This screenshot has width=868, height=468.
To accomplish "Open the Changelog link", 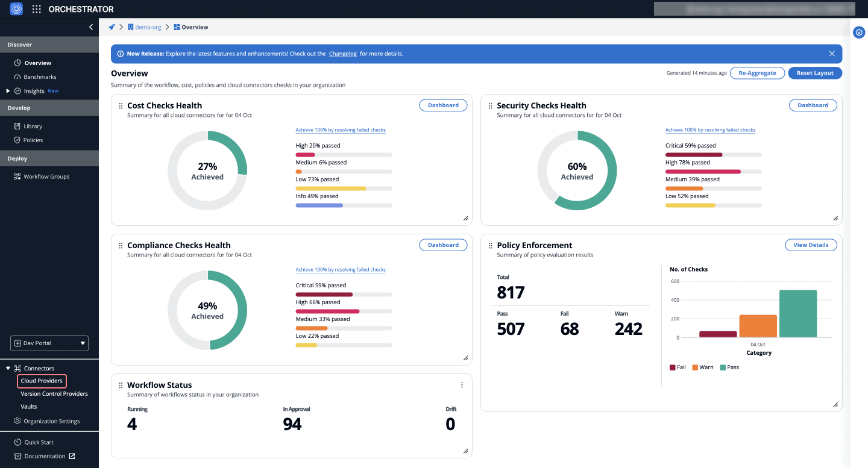I will click(x=342, y=54).
